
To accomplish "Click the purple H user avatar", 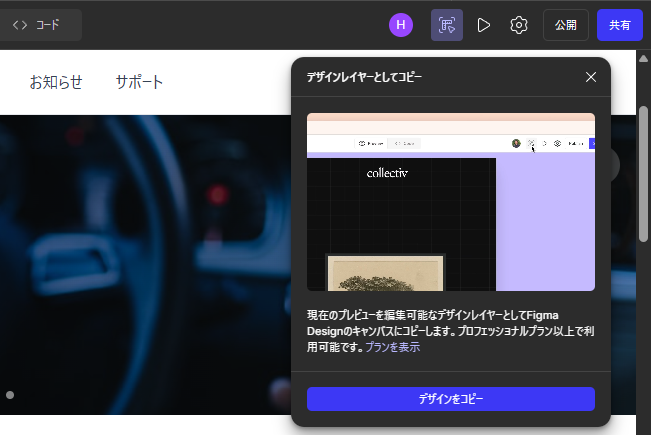I will 401,25.
